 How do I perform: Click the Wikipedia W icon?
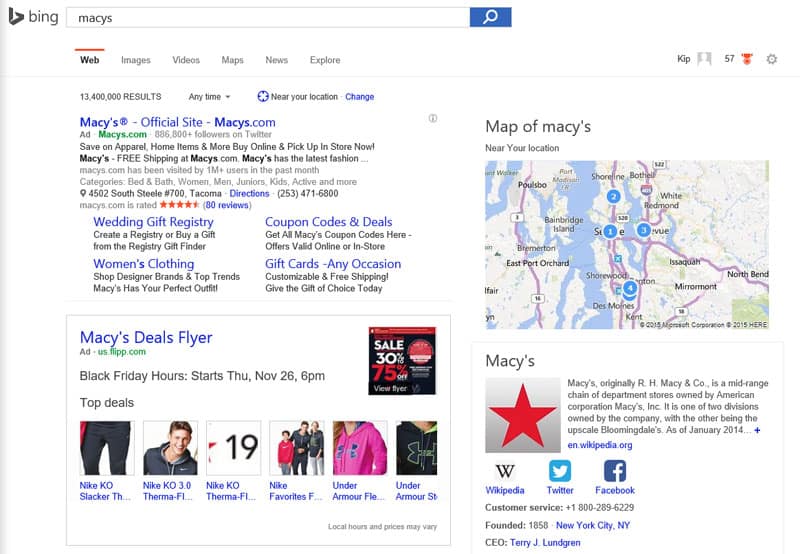pos(505,470)
